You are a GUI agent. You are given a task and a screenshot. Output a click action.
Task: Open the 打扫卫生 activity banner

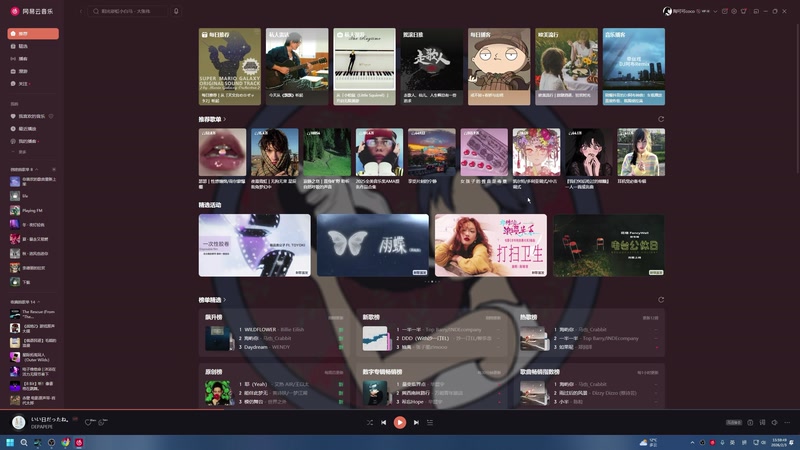pos(491,245)
